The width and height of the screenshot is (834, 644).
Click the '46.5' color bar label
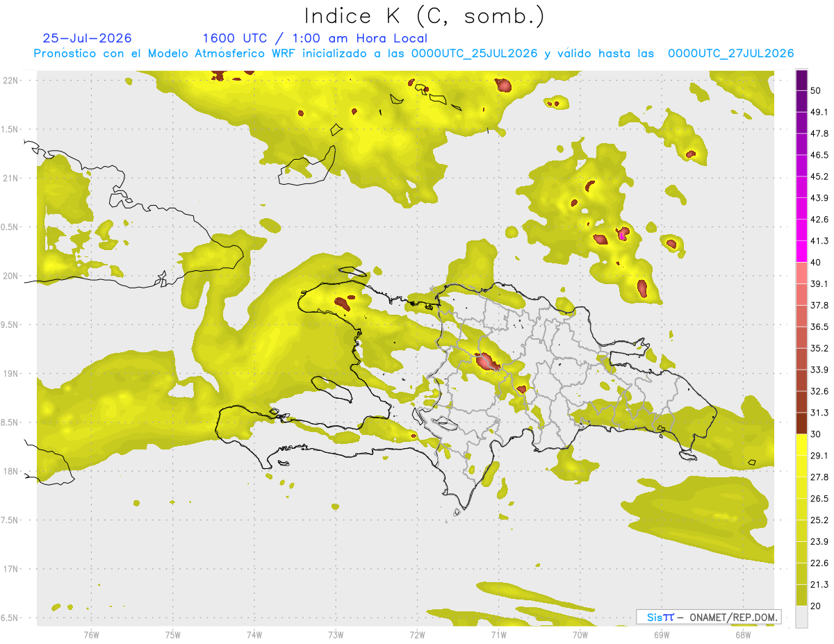pos(819,155)
